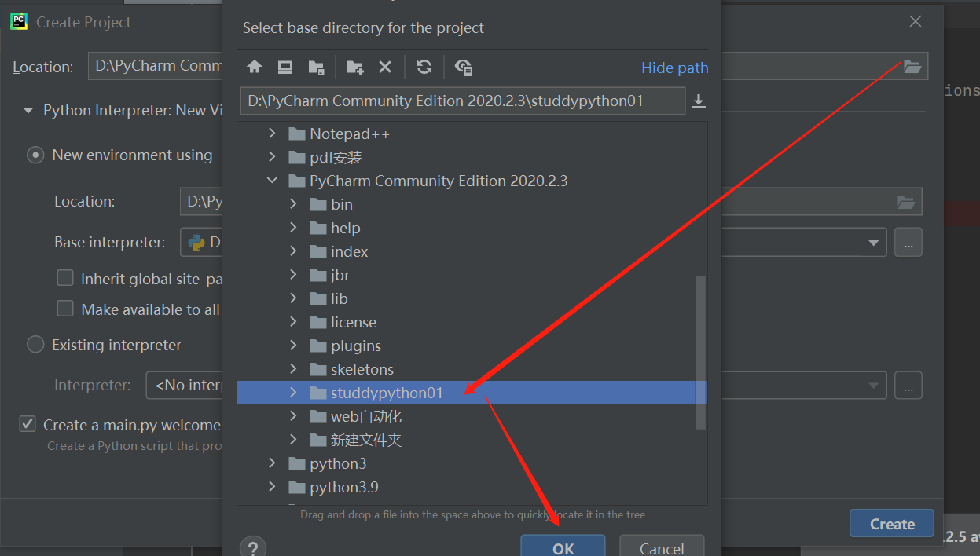Select the skeletons folder
The width and height of the screenshot is (980, 556).
pyautogui.click(x=352, y=370)
